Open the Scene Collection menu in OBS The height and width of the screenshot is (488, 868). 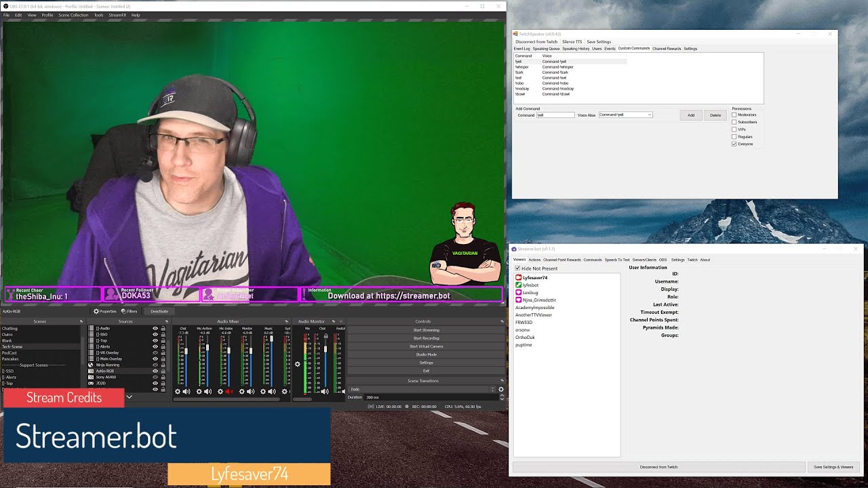(x=73, y=15)
